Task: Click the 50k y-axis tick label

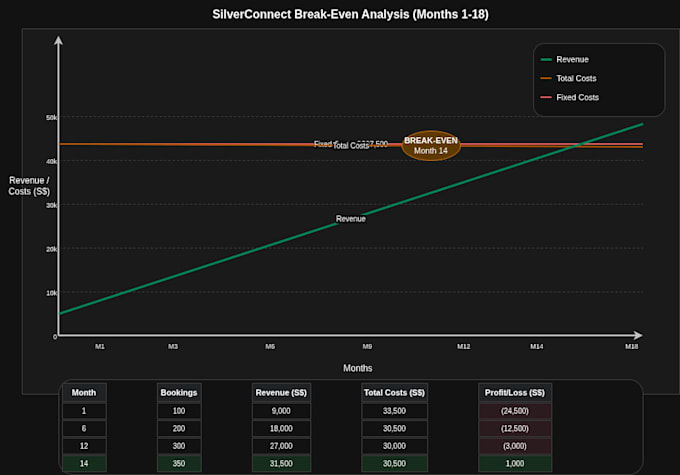Action: click(51, 118)
